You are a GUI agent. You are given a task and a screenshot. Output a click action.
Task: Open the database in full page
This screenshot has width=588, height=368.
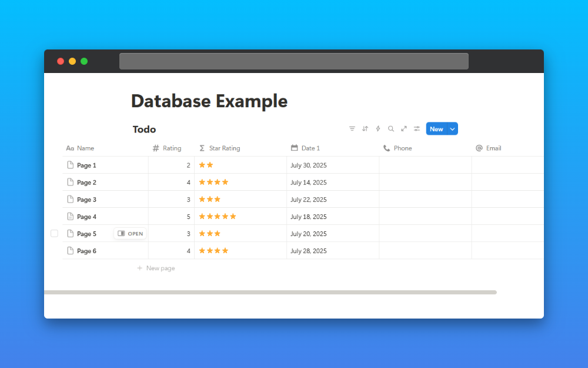[x=404, y=129]
